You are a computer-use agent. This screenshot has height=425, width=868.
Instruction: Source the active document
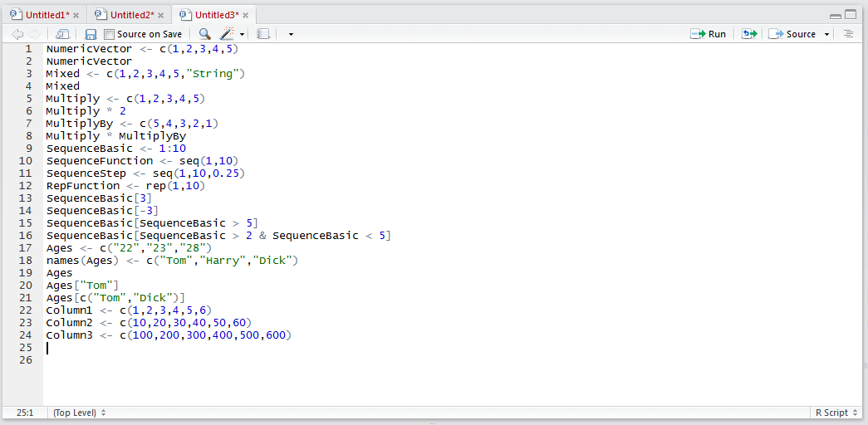coord(792,34)
